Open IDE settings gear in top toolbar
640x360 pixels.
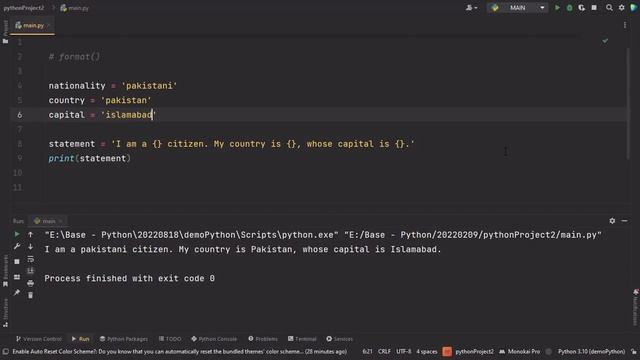pyautogui.click(x=622, y=8)
